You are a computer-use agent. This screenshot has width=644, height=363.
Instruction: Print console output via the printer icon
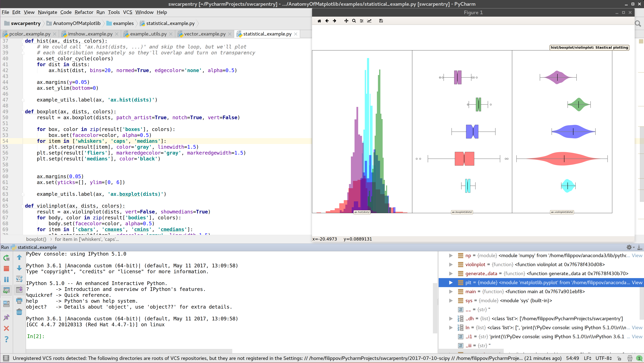(19, 301)
